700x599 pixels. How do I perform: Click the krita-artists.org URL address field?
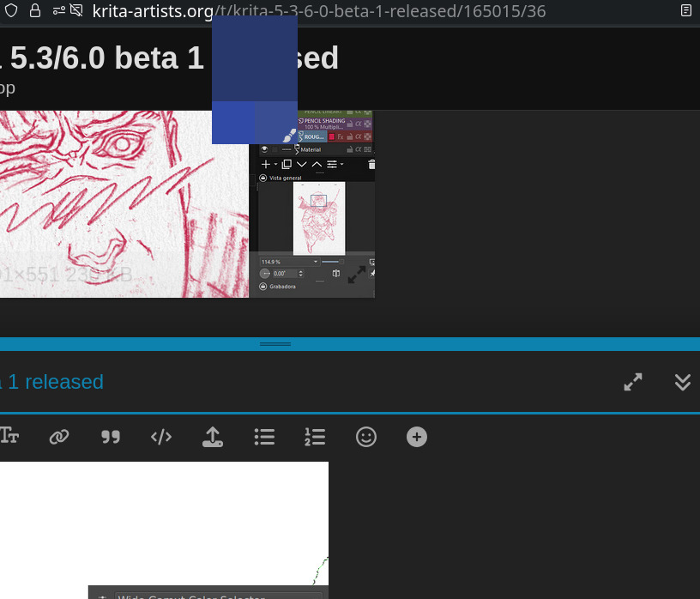coord(319,10)
